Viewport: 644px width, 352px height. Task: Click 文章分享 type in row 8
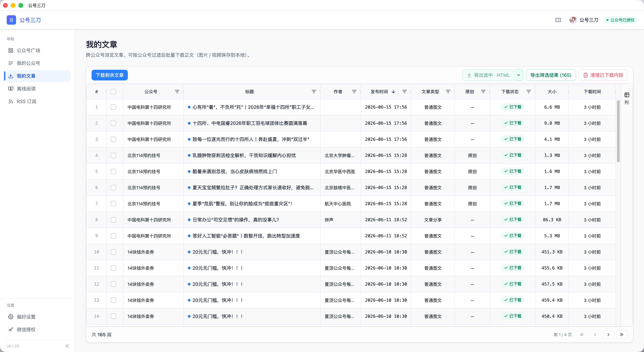(433, 220)
